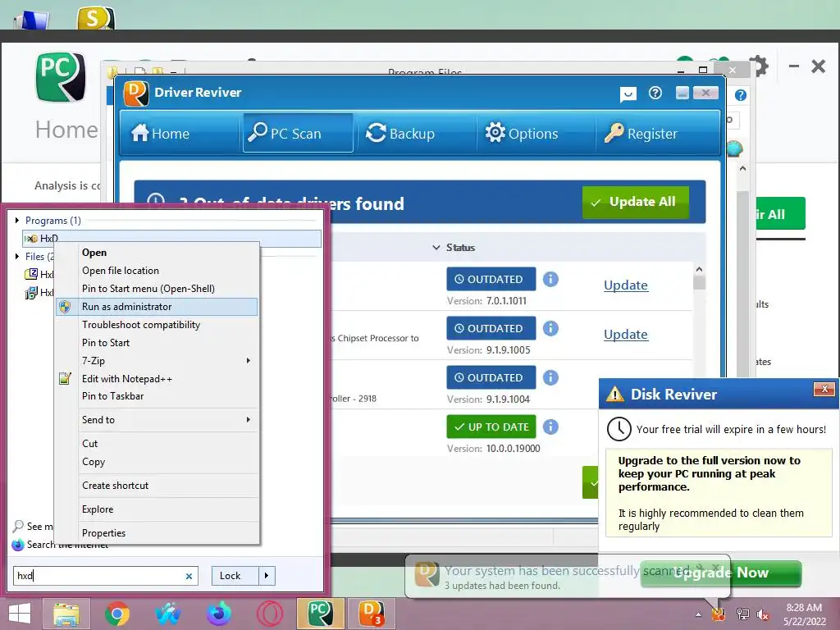Click blue help icon in Program Files window
This screenshot has height=630, width=840.
(741, 95)
